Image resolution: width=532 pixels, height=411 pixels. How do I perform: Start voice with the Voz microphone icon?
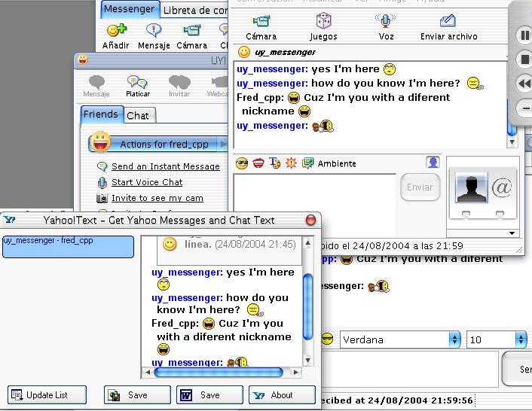(386, 21)
